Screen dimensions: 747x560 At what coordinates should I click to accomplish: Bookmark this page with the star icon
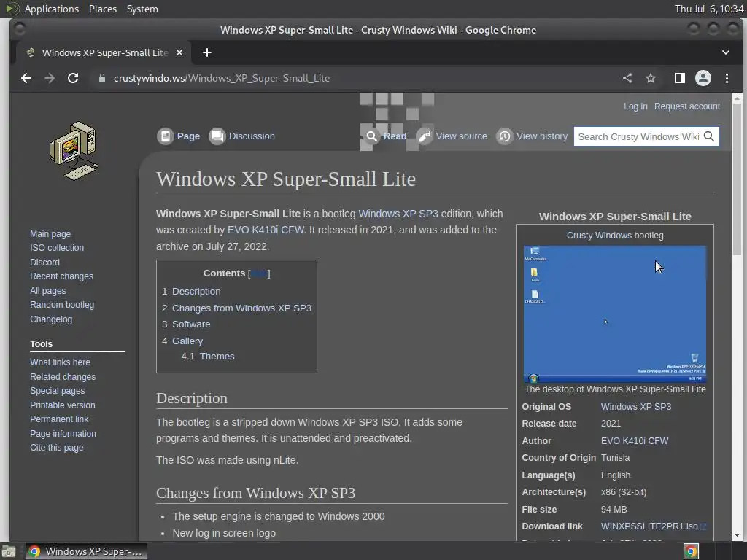pos(651,78)
